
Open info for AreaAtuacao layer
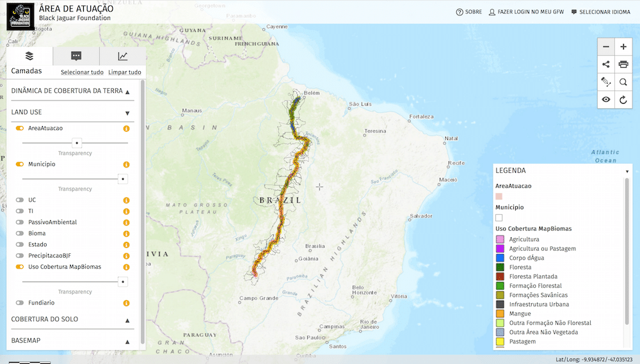tap(127, 129)
